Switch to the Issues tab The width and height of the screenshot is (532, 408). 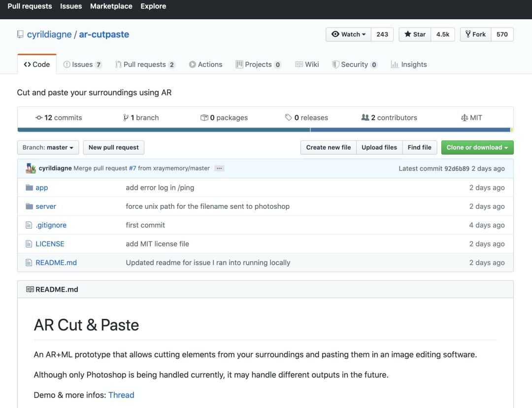(x=82, y=65)
